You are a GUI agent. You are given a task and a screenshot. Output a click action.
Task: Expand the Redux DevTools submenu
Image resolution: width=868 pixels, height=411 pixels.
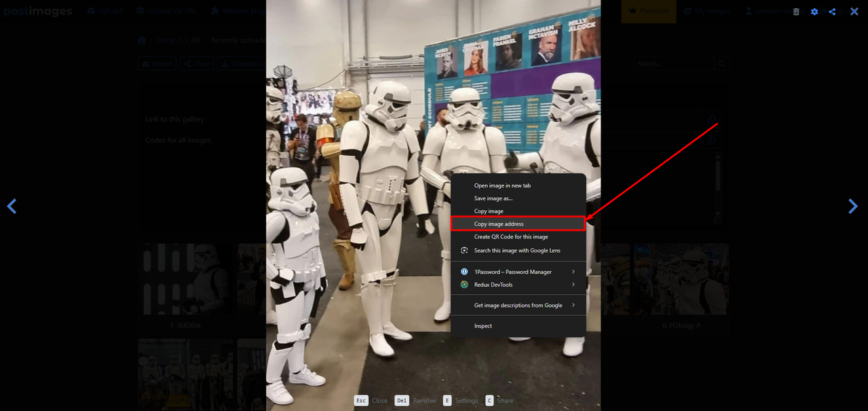click(x=518, y=285)
